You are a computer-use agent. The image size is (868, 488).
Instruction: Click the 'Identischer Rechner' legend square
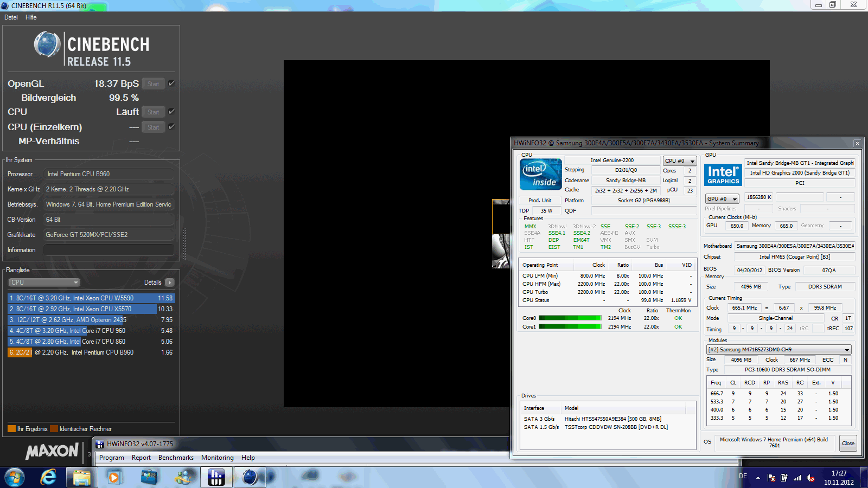click(54, 429)
